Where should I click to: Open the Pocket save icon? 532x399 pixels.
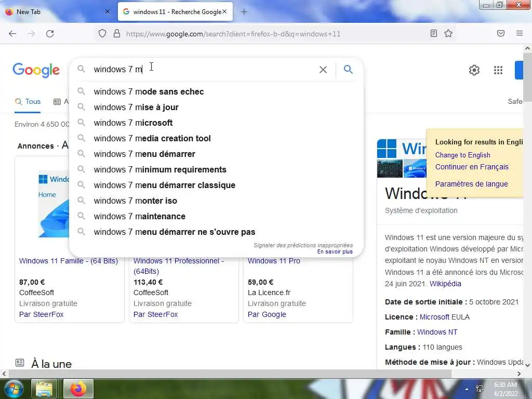(x=501, y=33)
